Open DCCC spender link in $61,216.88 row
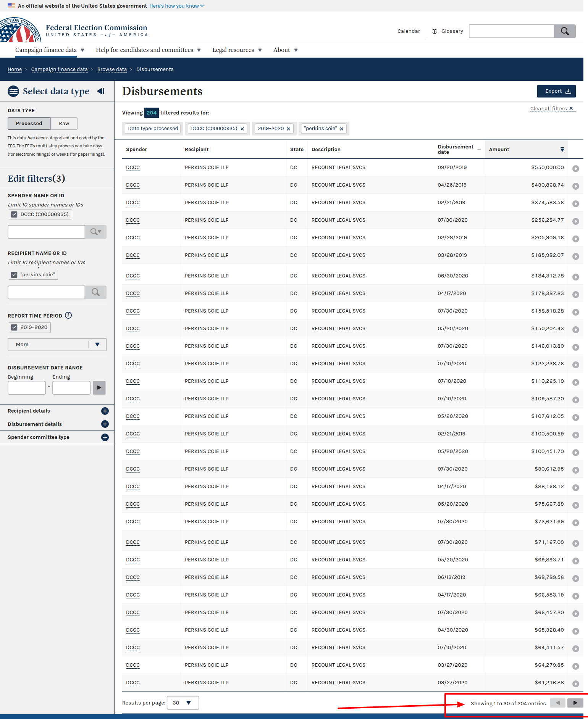The height and width of the screenshot is (719, 588). pos(133,683)
